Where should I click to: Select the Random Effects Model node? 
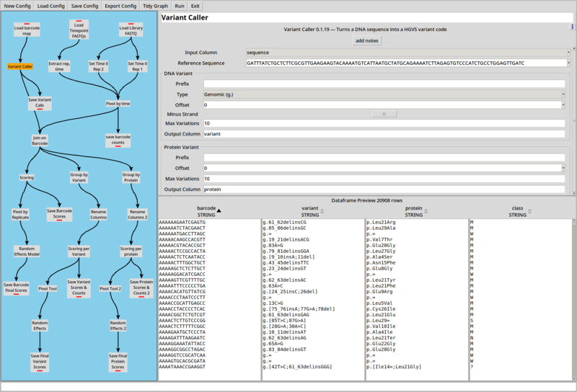[27, 251]
